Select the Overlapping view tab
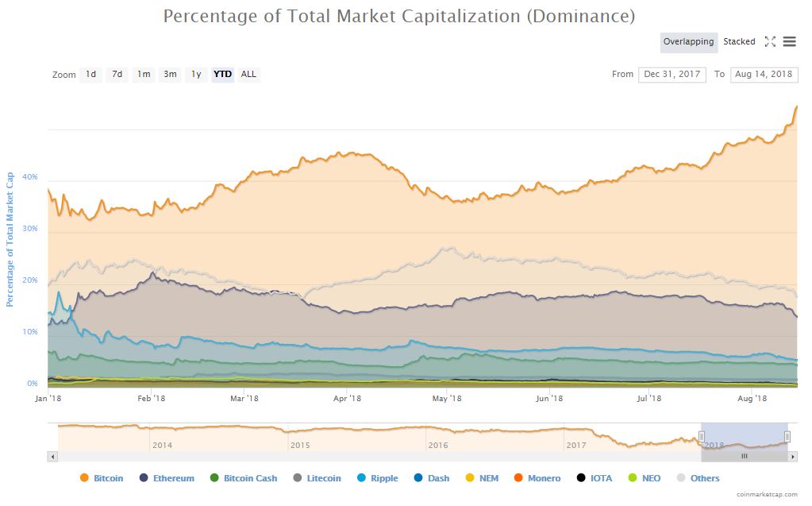Viewport: 812px width, 506px height. (687, 41)
